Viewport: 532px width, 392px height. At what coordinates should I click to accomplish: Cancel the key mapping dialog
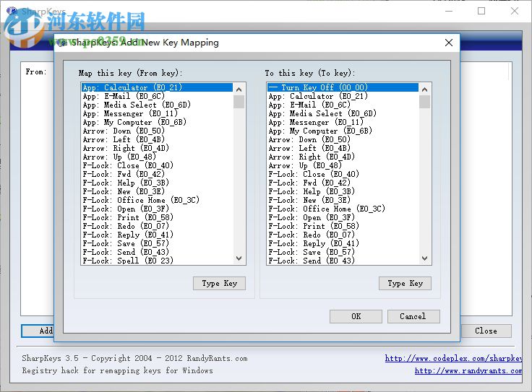tap(413, 316)
